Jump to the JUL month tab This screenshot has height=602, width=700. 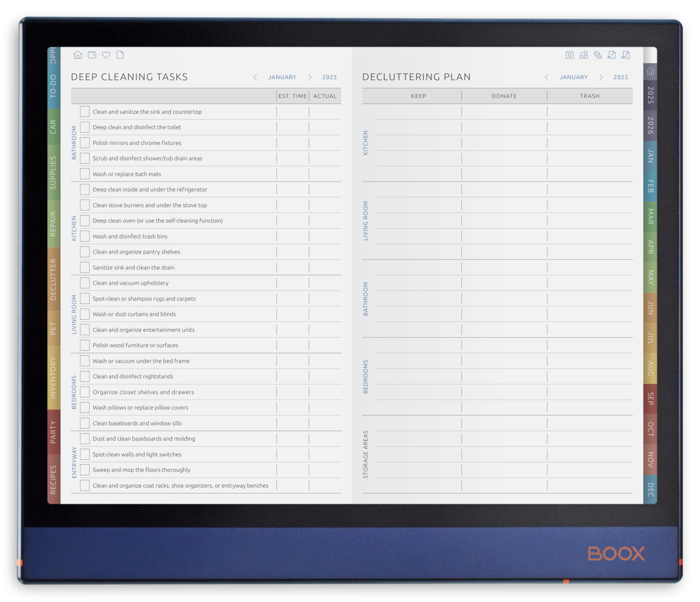point(650,338)
